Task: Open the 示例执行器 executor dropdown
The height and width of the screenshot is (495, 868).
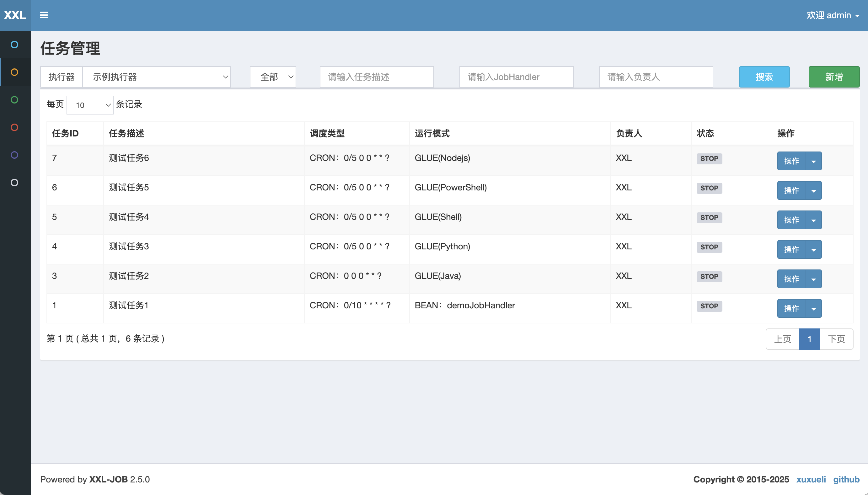Action: [156, 77]
